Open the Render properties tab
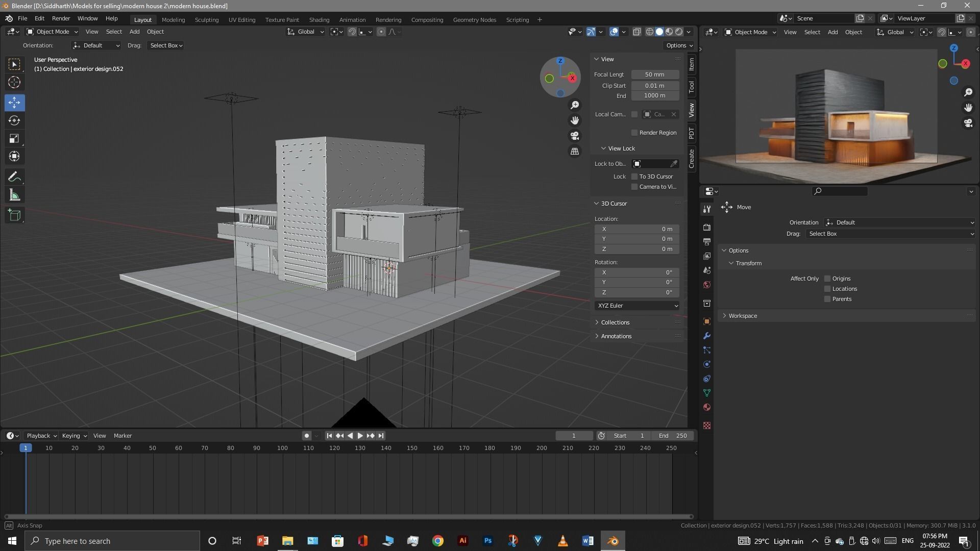Image resolution: width=980 pixels, height=551 pixels. click(x=707, y=227)
